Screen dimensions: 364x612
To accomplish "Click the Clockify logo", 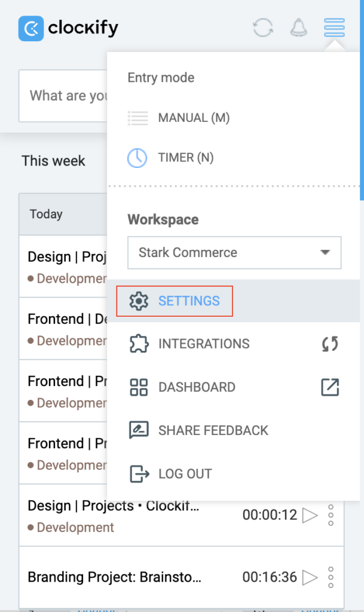I will [x=68, y=28].
